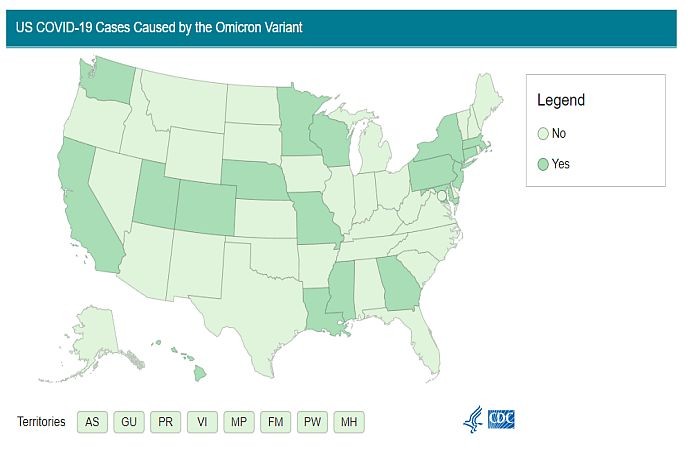Choose the VI territory button
This screenshot has width=696, height=464.
[x=202, y=422]
